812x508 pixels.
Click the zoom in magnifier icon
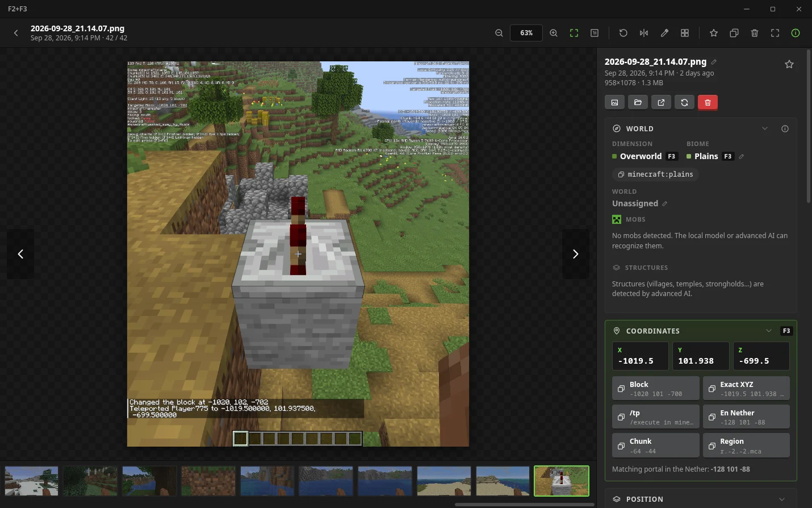(553, 33)
